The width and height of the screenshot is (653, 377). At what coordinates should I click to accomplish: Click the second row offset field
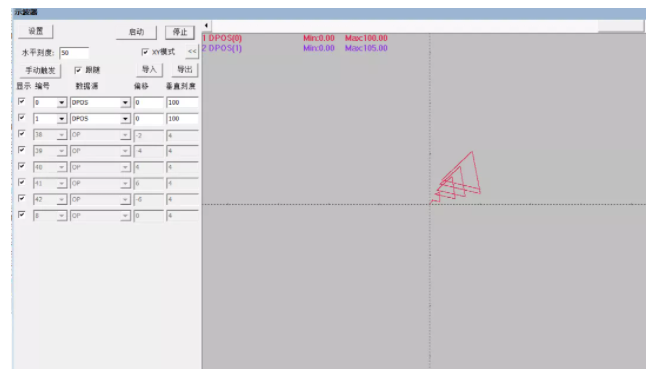tap(149, 119)
